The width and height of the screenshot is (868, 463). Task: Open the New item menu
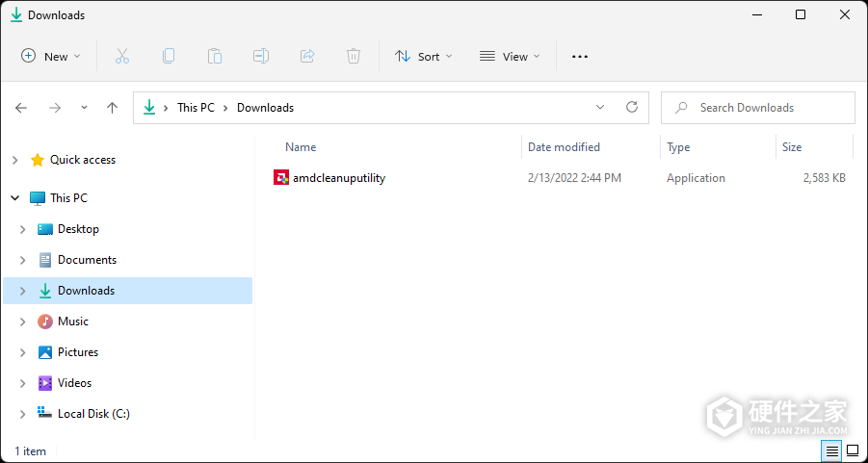50,57
